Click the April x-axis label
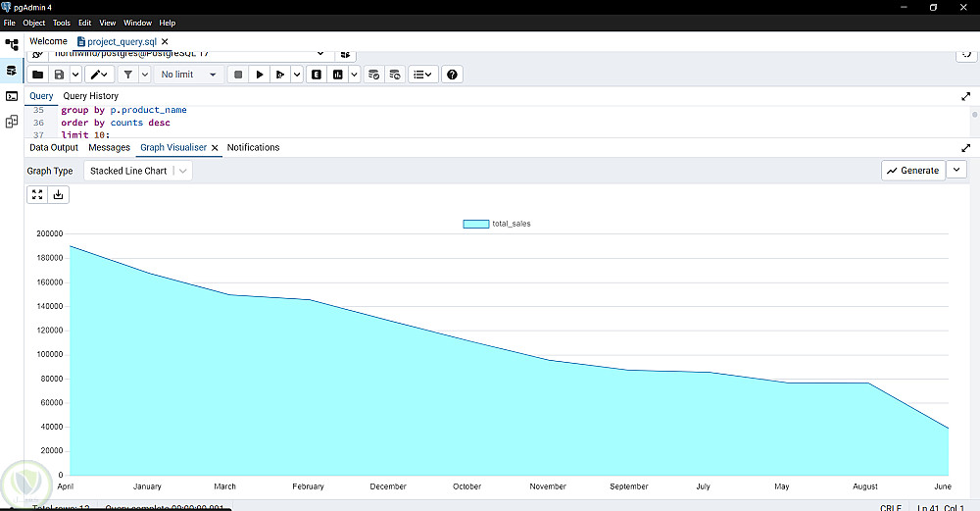The height and width of the screenshot is (511, 980). [65, 486]
